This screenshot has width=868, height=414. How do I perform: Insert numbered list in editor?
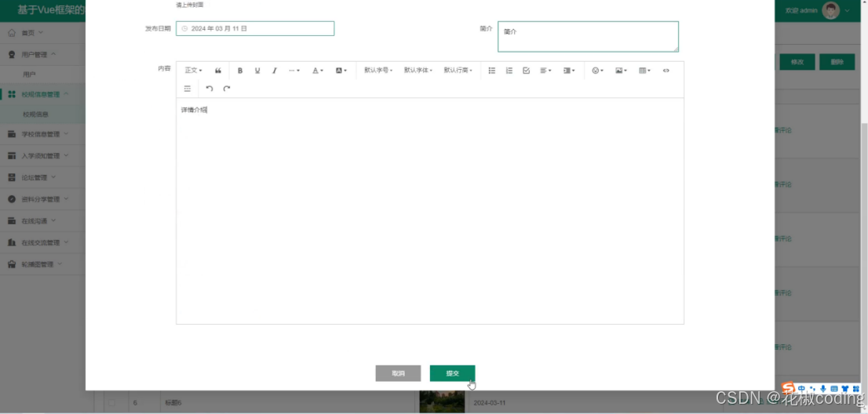click(x=509, y=71)
